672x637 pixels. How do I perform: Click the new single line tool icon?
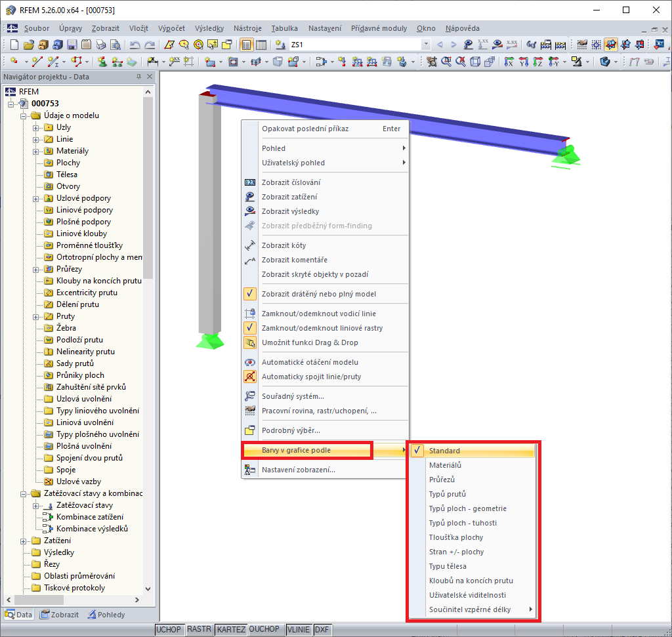tap(37, 62)
